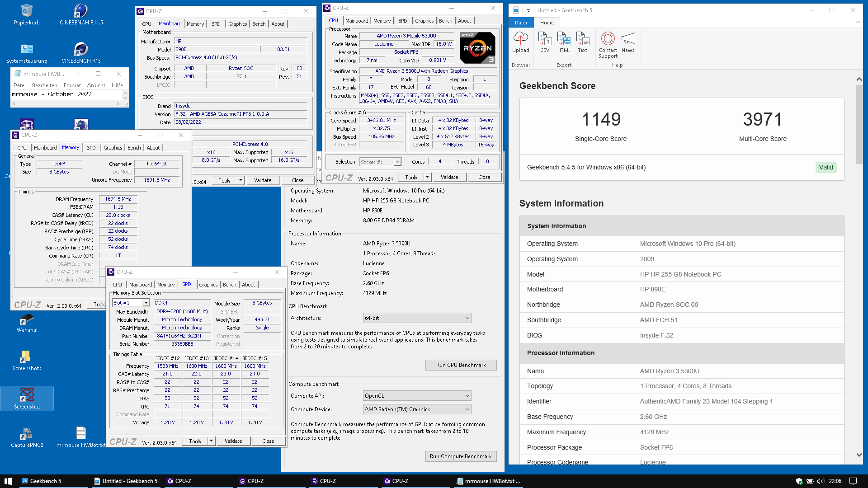
Task: Click Single-Core Score 1149
Action: (x=601, y=120)
